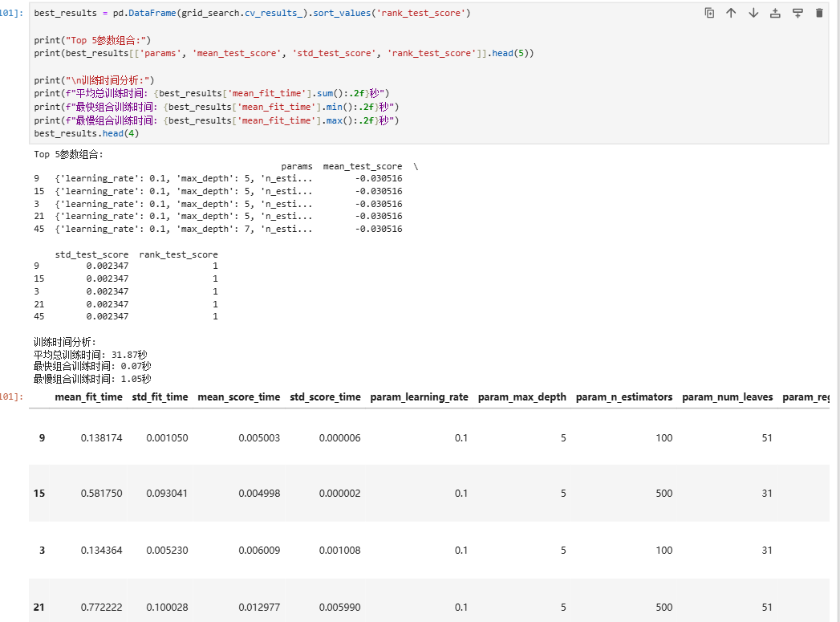Click the mean_fit_time value 0.134364
Viewport: 840px width, 622px height.
click(x=101, y=551)
